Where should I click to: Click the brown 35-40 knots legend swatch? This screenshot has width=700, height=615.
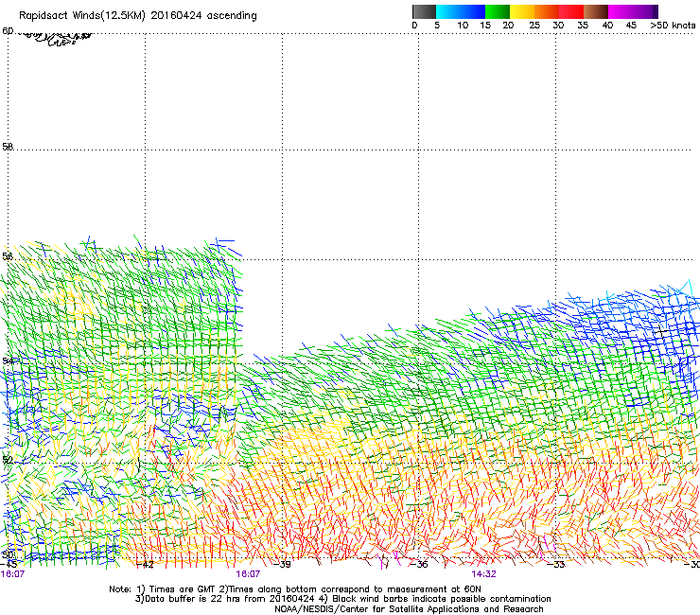tap(596, 11)
